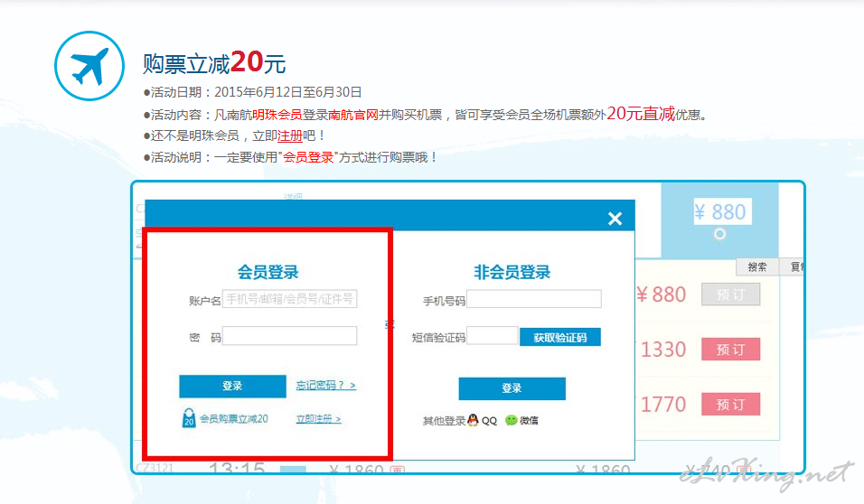Open the 立即注册 link in dialog
The height and width of the screenshot is (504, 864).
(318, 419)
